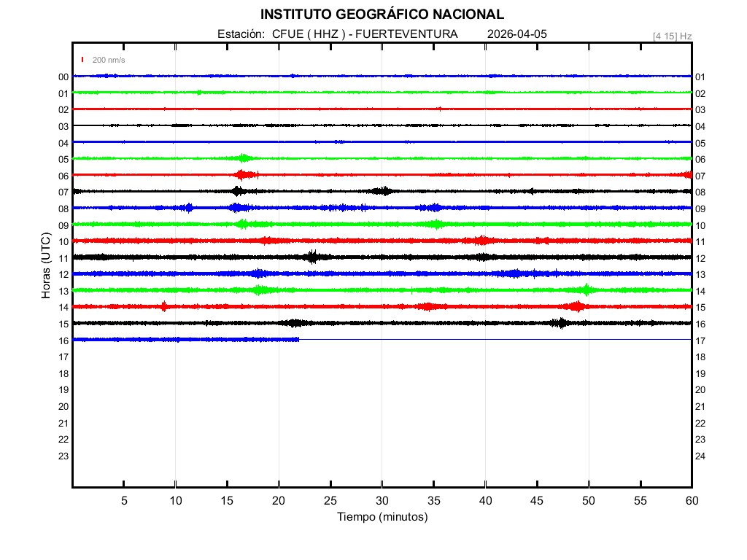This screenshot has height=560, width=747.
Task: Click where the thick blue hour-16 trace ends
Action: point(298,340)
